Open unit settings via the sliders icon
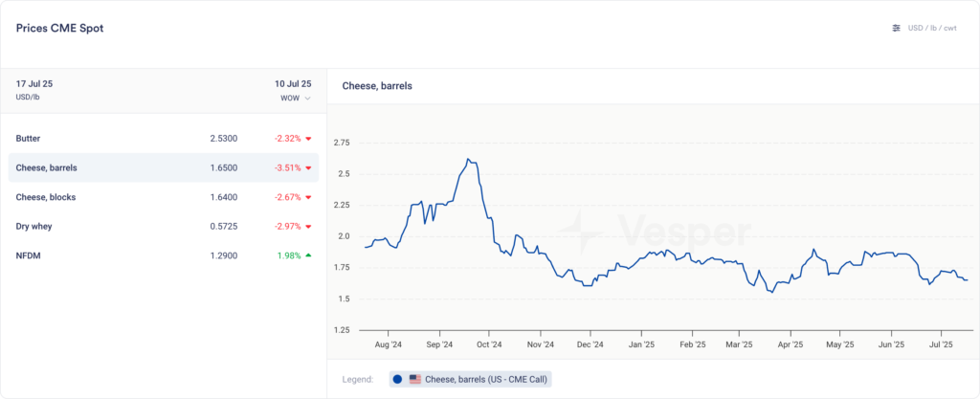This screenshot has width=980, height=399. click(x=897, y=28)
